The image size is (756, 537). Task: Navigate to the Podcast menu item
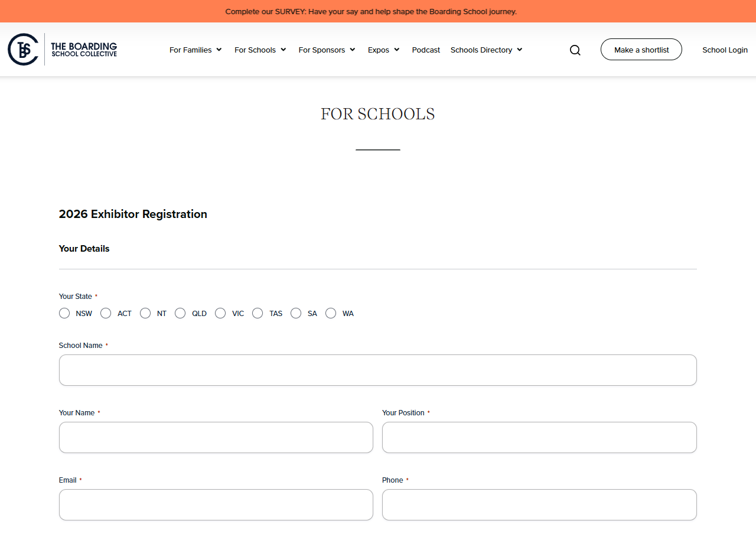[426, 50]
